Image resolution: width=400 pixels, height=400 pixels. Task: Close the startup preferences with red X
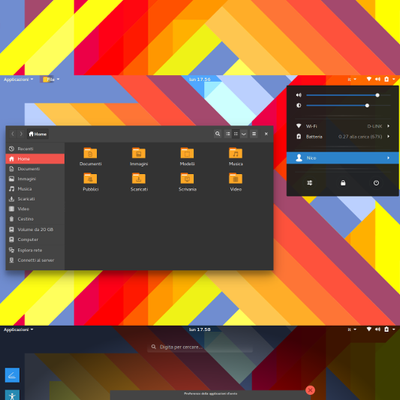[x=310, y=390]
